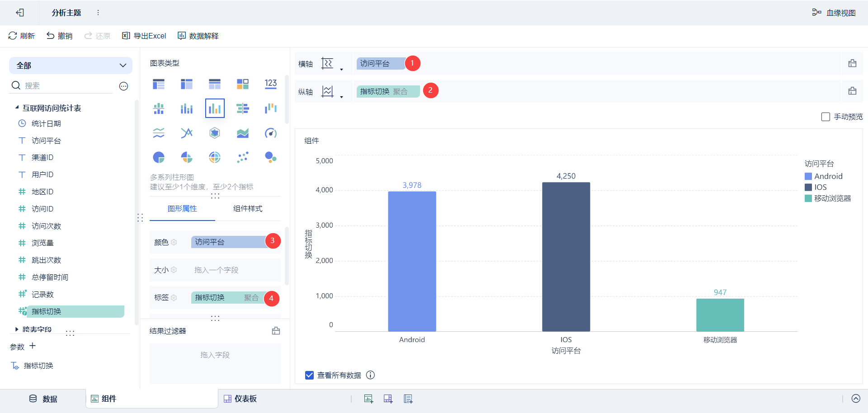Viewport: 868px width, 413px height.
Task: Click the field 搜索 input box
Action: click(x=68, y=85)
